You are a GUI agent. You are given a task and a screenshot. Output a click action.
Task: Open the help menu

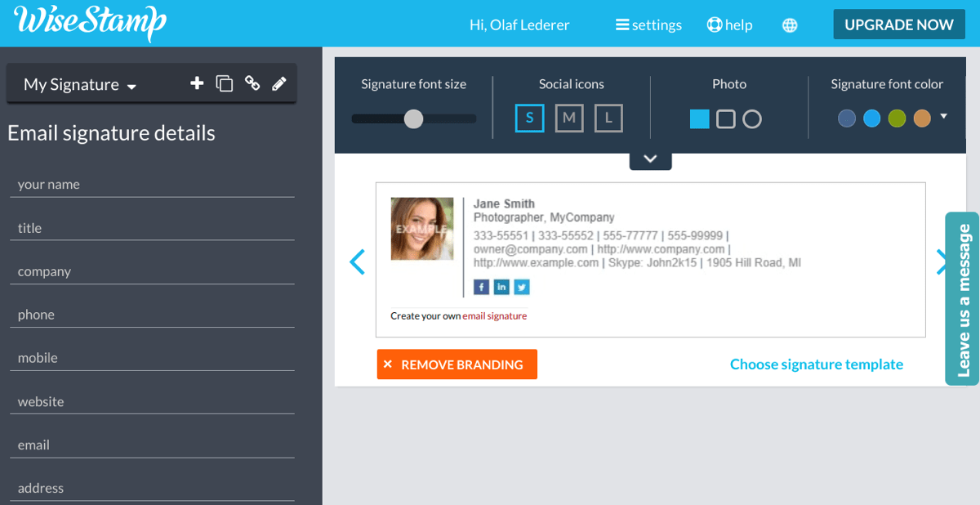[729, 25]
